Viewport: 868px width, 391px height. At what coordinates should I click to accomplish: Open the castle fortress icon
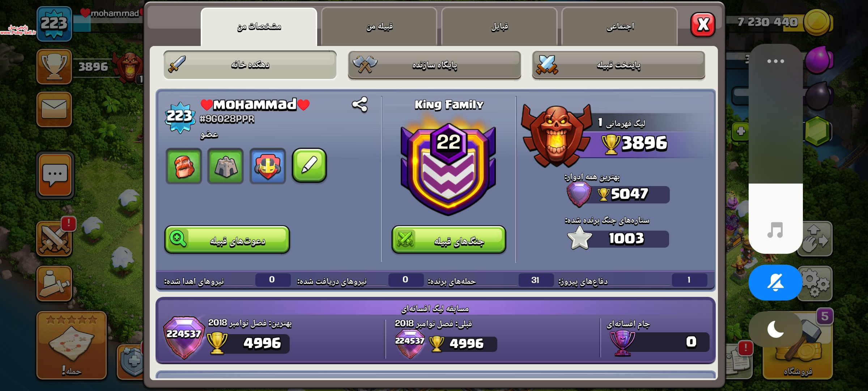coord(226,166)
